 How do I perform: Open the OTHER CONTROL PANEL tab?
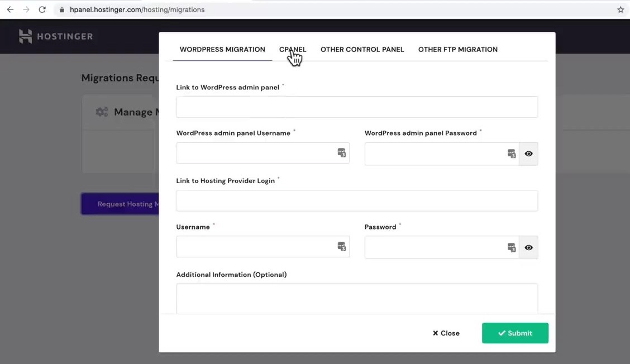tap(362, 49)
